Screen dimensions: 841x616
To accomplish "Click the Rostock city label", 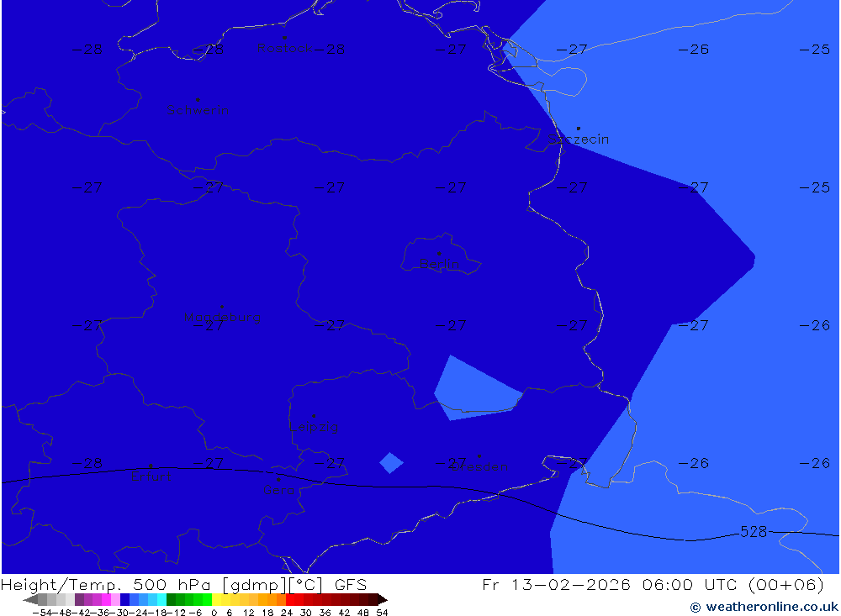I will coord(284,48).
